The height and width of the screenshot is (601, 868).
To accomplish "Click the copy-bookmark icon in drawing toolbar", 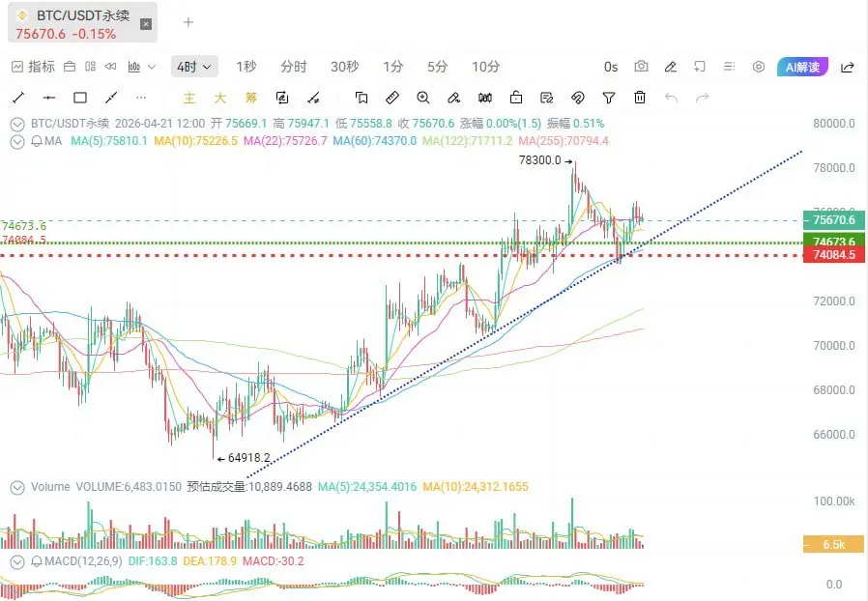I will pos(362,98).
